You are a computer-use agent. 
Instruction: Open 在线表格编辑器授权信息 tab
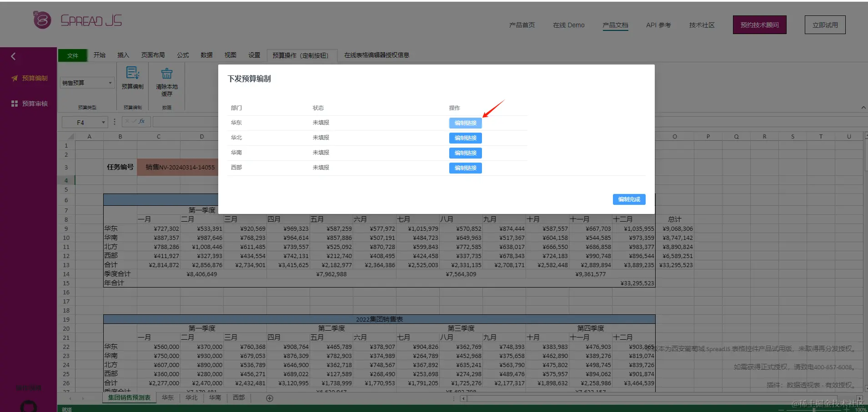[x=377, y=55]
